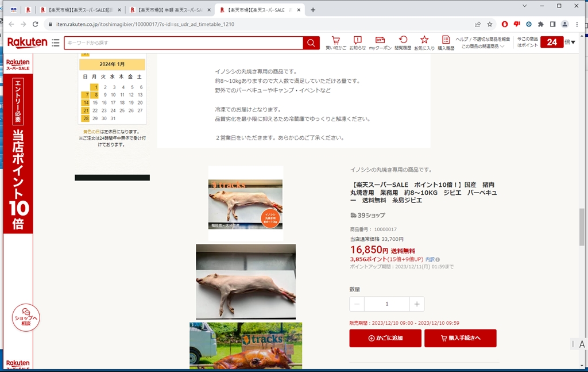
Task: Switch to the first pinned browser tab
Action: 14,10
